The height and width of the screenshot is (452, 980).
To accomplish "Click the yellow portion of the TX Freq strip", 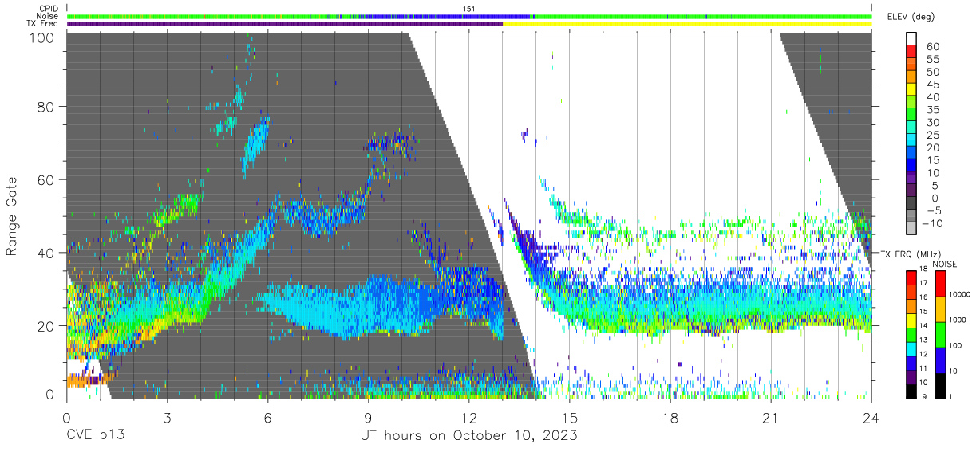I will pyautogui.click(x=687, y=24).
